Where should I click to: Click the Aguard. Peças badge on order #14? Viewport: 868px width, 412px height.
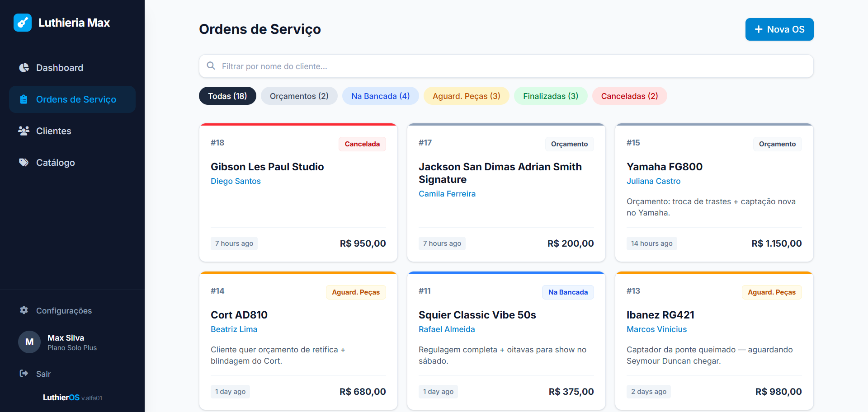(x=356, y=292)
